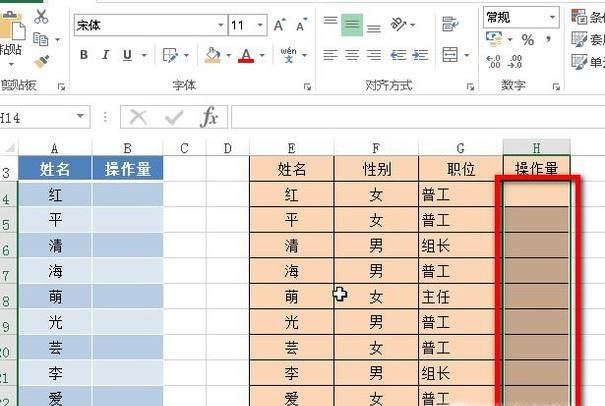The width and height of the screenshot is (605, 406).
Task: Select column A header
Action: (55, 149)
